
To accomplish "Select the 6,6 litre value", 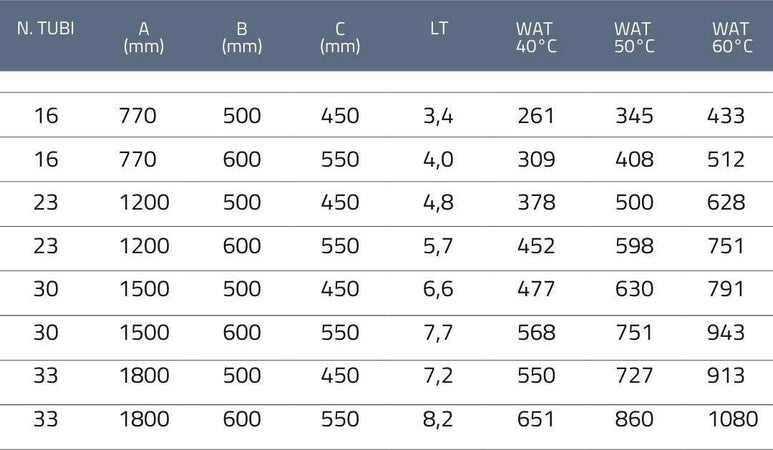I will click(x=438, y=290).
